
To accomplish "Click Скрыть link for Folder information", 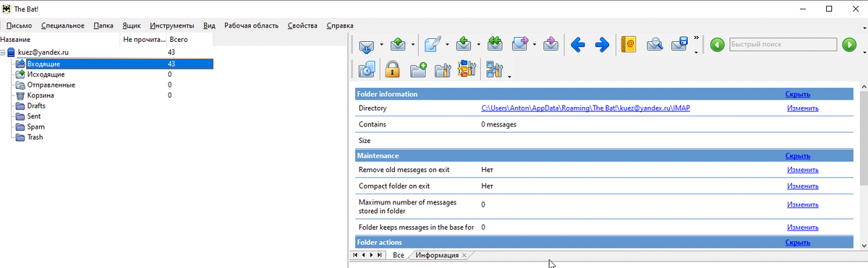I will pyautogui.click(x=798, y=94).
